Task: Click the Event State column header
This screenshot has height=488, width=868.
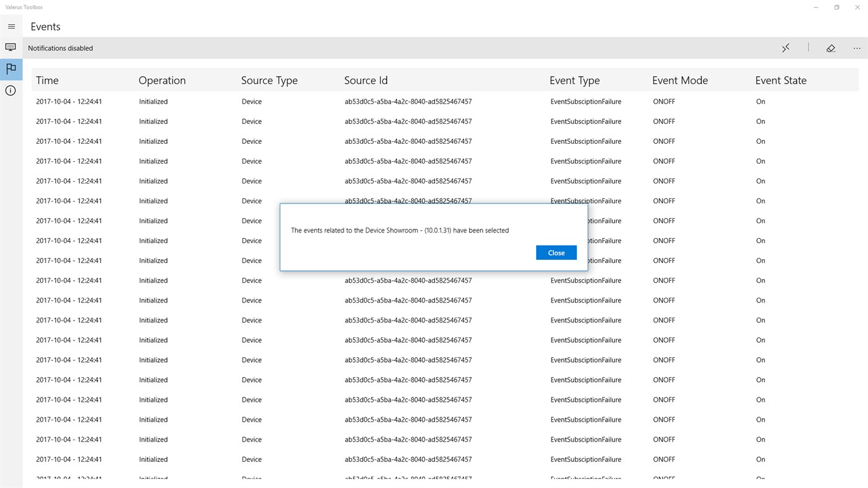Action: click(781, 80)
